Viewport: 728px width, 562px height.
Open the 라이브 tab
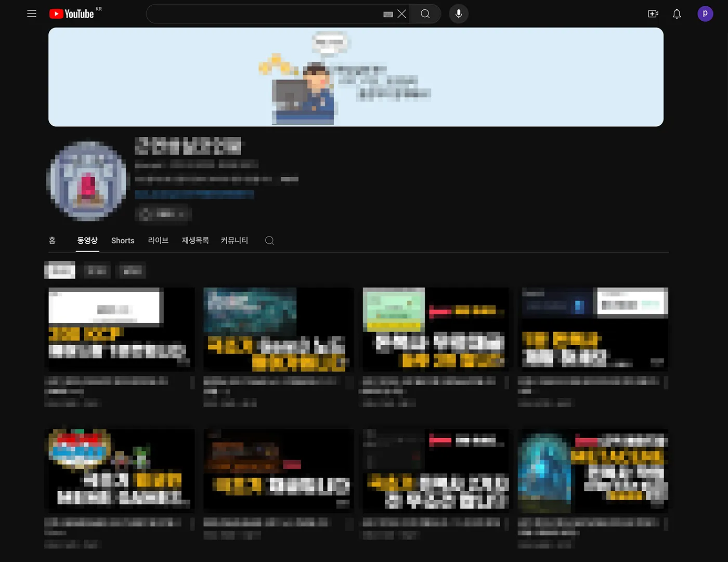tap(158, 240)
